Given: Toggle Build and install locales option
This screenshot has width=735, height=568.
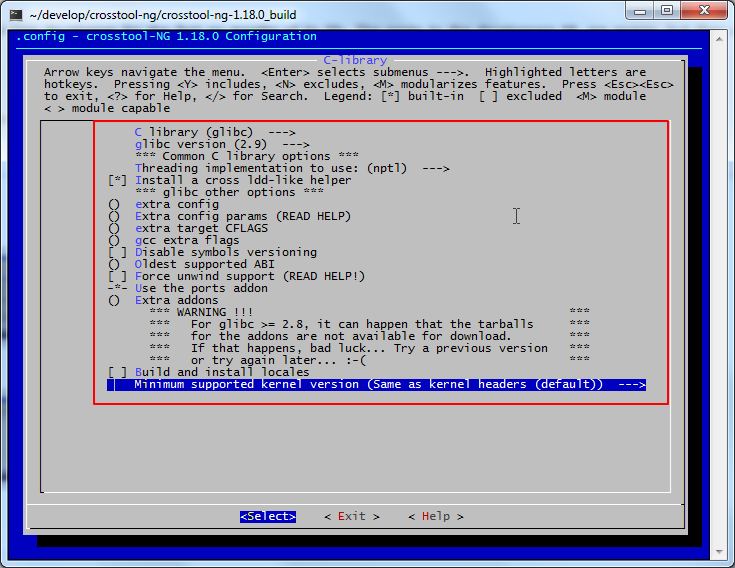Looking at the screenshot, I should 209,372.
